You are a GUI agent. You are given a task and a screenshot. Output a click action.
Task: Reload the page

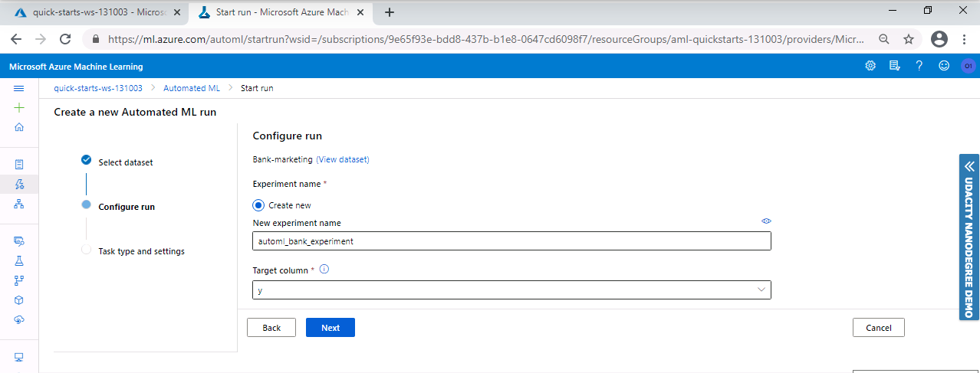pos(65,39)
